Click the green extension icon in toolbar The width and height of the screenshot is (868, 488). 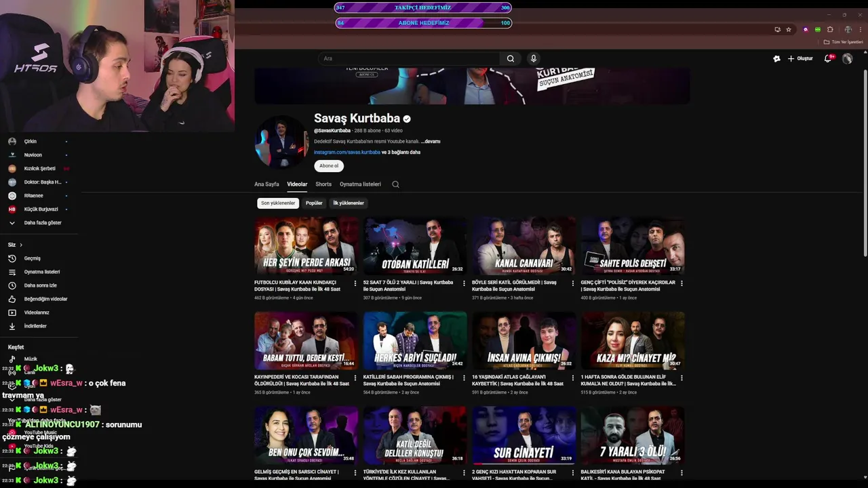click(818, 29)
